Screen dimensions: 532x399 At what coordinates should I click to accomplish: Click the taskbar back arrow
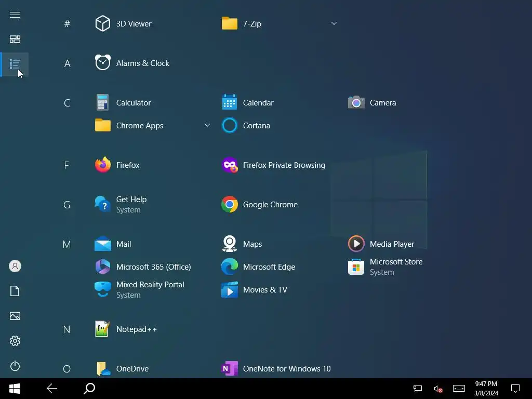pyautogui.click(x=52, y=389)
